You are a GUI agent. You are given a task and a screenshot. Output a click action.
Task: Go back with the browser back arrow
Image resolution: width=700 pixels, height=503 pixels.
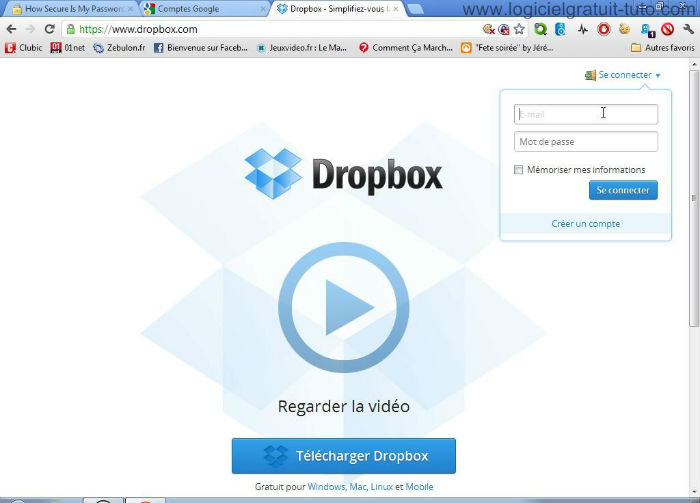(11, 29)
